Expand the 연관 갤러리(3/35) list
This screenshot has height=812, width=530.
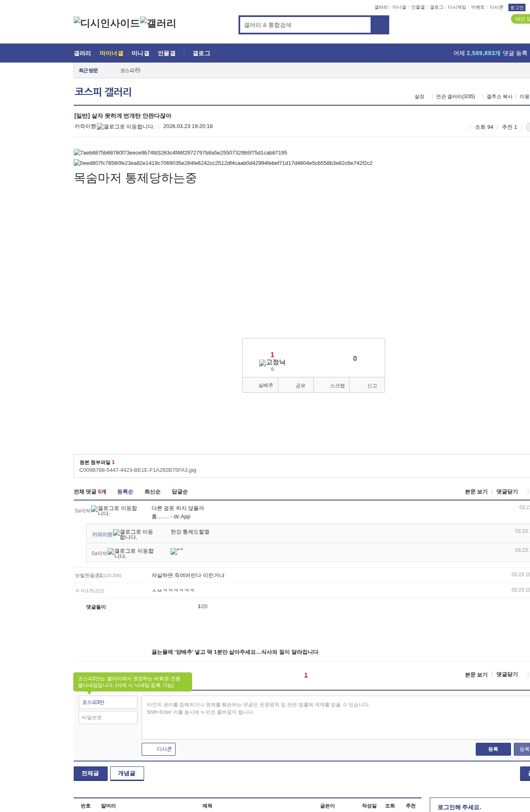point(455,97)
